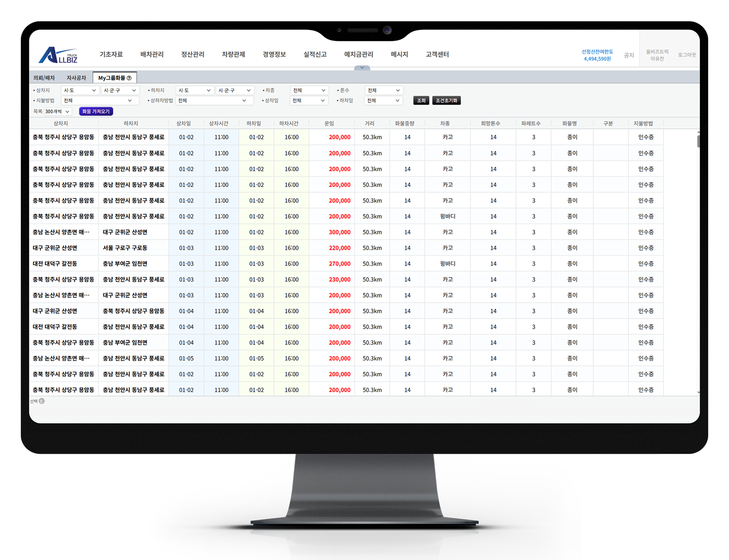
Task: Change the 목록 300개씩 page size dropdown
Action: pyautogui.click(x=57, y=112)
